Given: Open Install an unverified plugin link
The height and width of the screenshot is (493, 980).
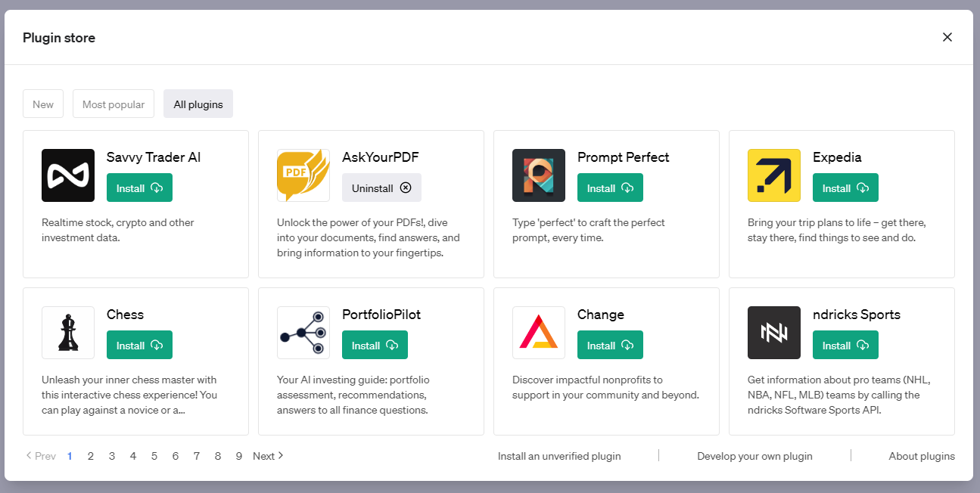Looking at the screenshot, I should pos(559,456).
